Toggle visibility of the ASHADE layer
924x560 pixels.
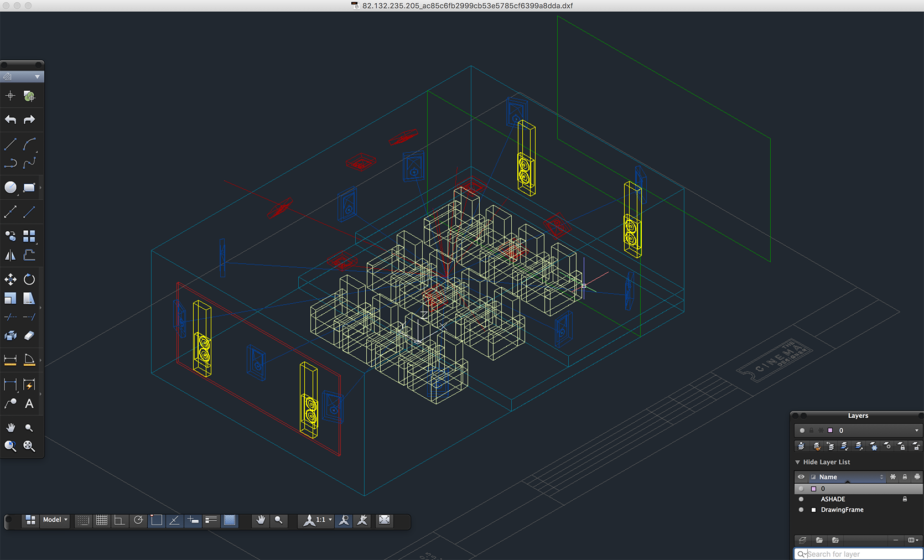pyautogui.click(x=801, y=499)
